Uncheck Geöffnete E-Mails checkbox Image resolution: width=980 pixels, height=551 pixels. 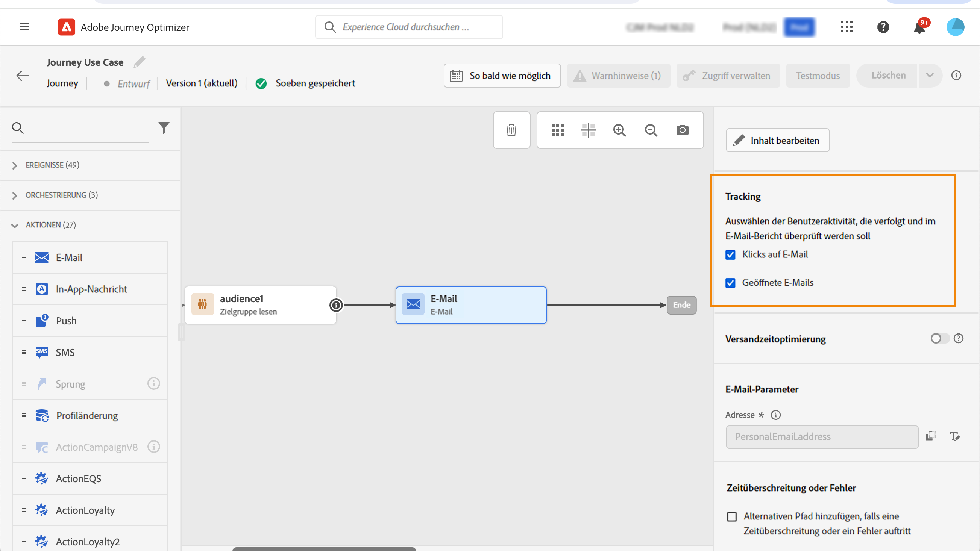tap(730, 283)
